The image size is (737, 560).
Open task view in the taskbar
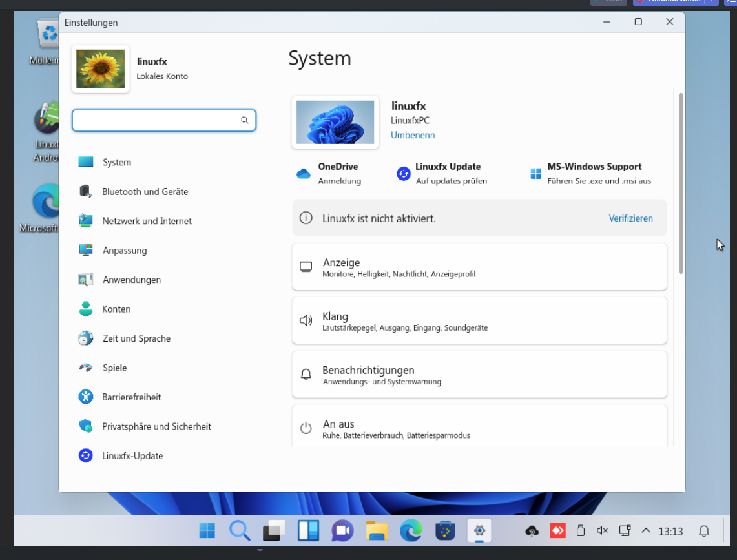tap(274, 530)
